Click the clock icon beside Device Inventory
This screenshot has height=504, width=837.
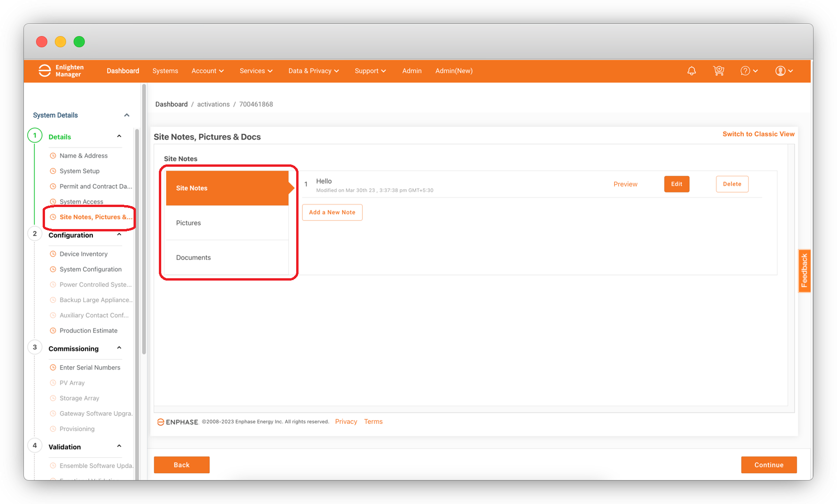pyautogui.click(x=52, y=253)
